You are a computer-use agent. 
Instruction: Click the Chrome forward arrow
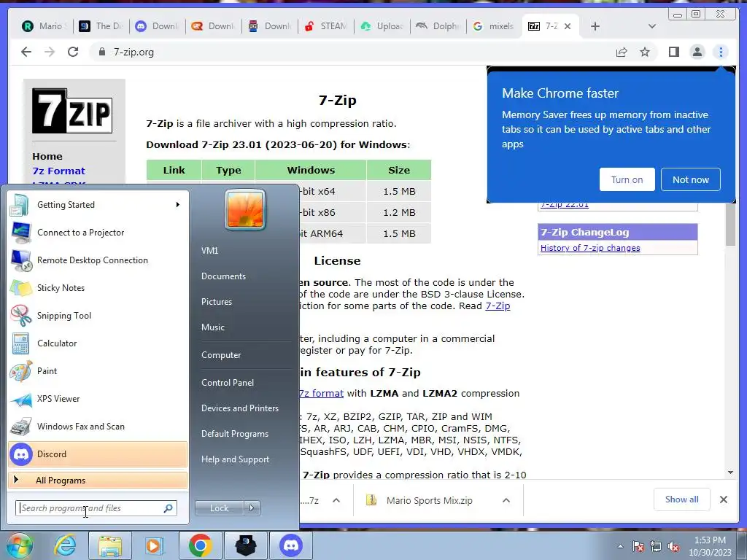(50, 52)
